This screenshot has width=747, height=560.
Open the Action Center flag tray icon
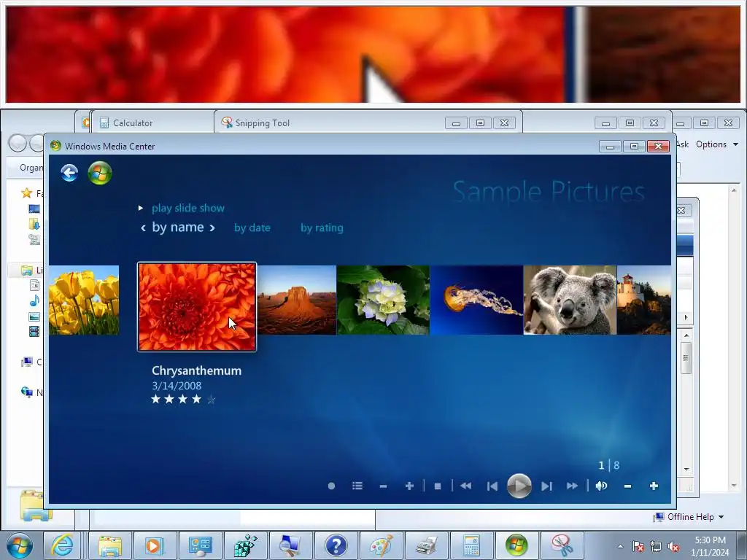[x=638, y=546]
